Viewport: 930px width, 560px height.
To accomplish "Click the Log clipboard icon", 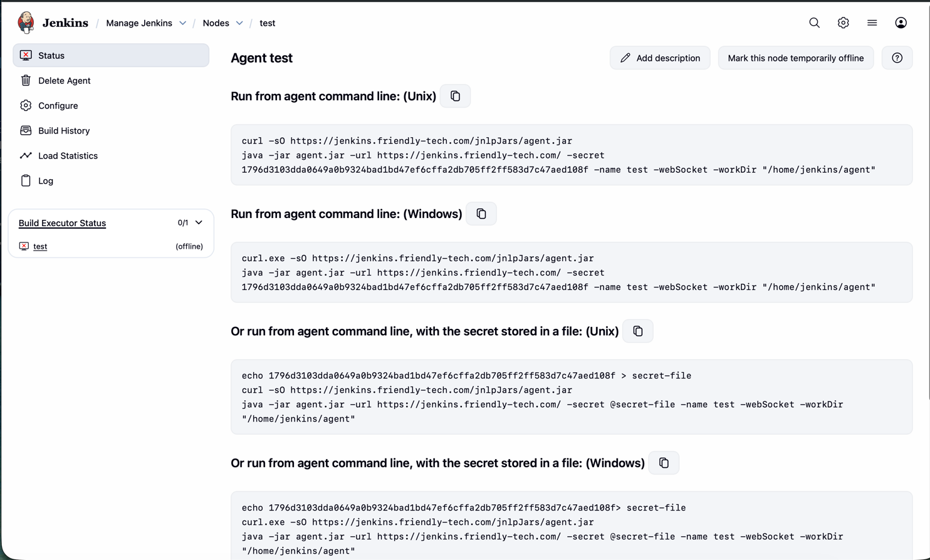I will tap(26, 180).
